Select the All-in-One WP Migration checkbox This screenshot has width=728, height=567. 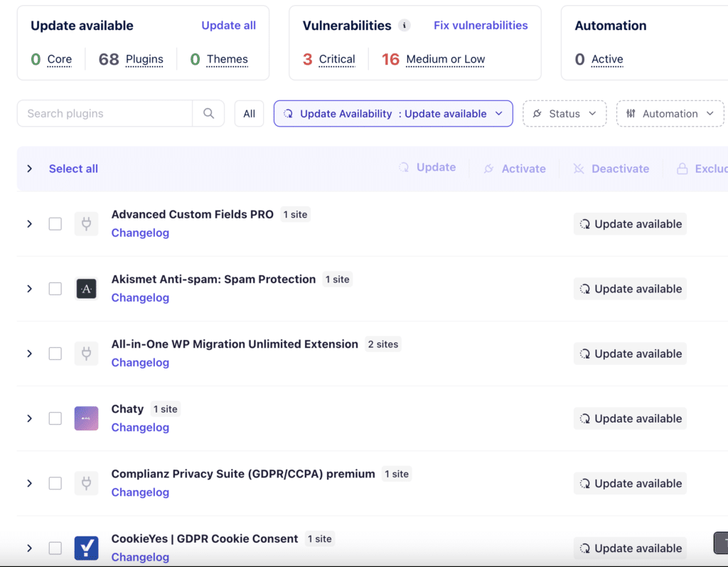(x=55, y=354)
